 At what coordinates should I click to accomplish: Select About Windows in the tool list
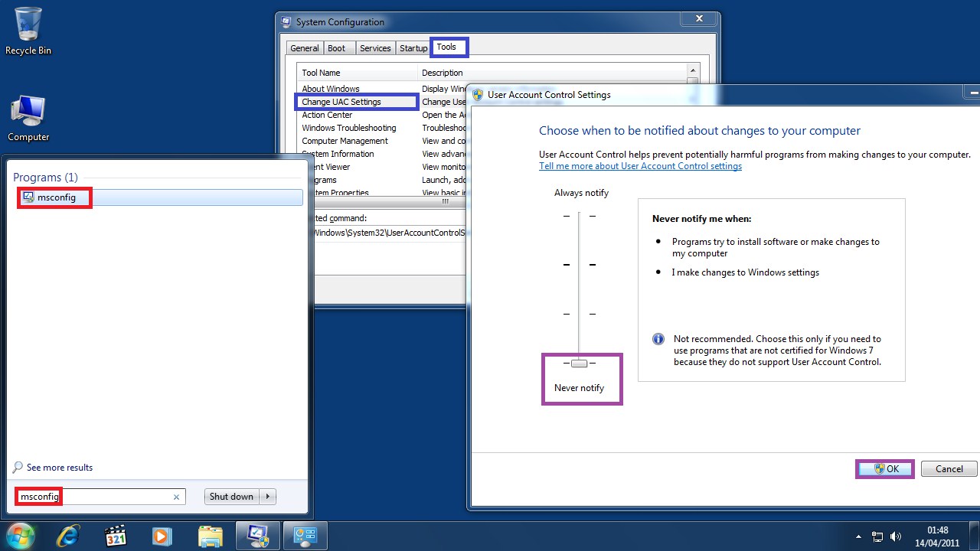[331, 89]
